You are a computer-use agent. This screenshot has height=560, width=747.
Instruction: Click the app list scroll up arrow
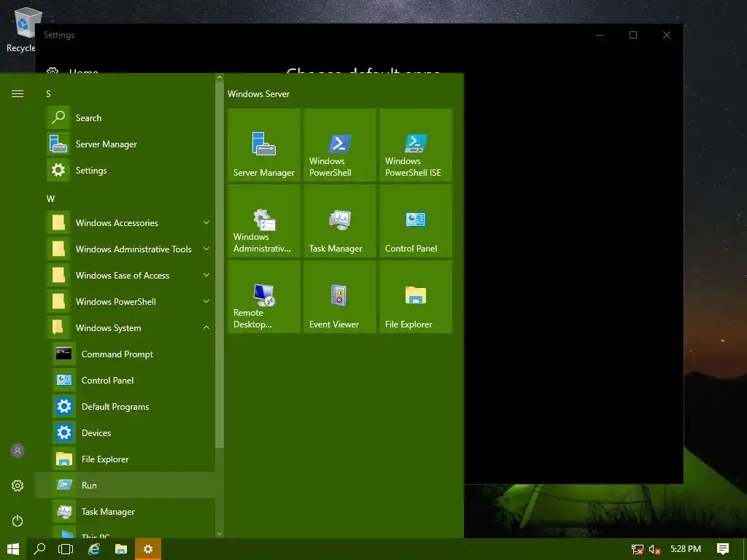tap(220, 77)
